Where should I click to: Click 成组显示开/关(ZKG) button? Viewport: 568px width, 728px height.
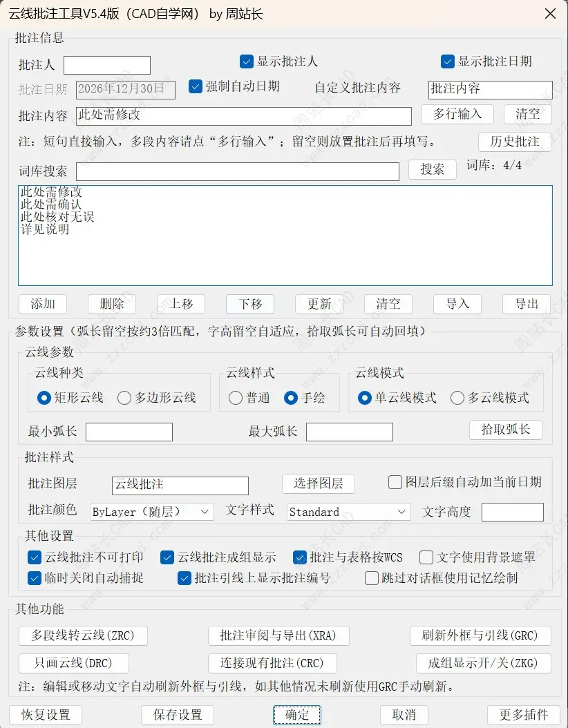click(483, 663)
